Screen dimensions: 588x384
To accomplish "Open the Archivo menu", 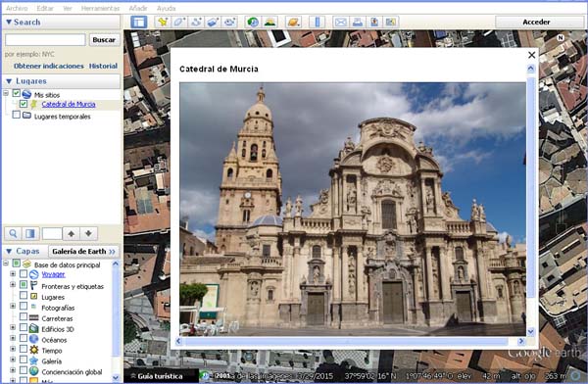I will coord(17,8).
